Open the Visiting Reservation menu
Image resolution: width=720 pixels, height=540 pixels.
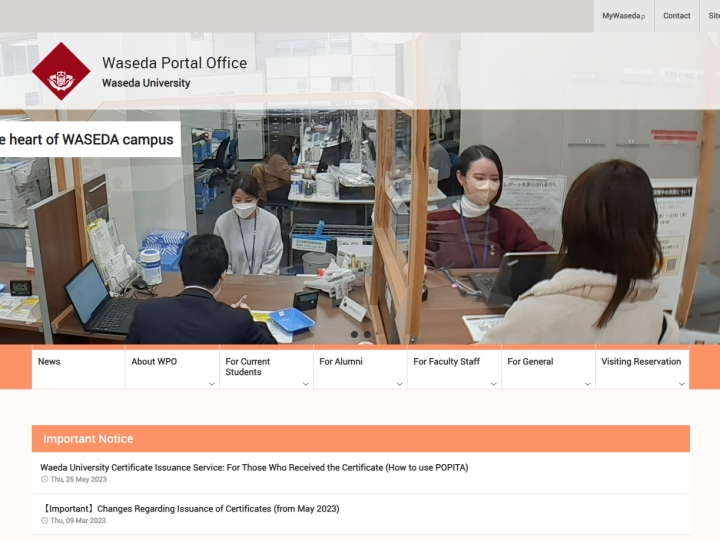(642, 369)
